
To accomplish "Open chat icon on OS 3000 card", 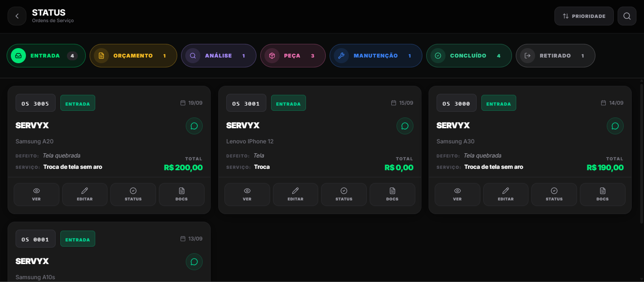I will point(615,126).
